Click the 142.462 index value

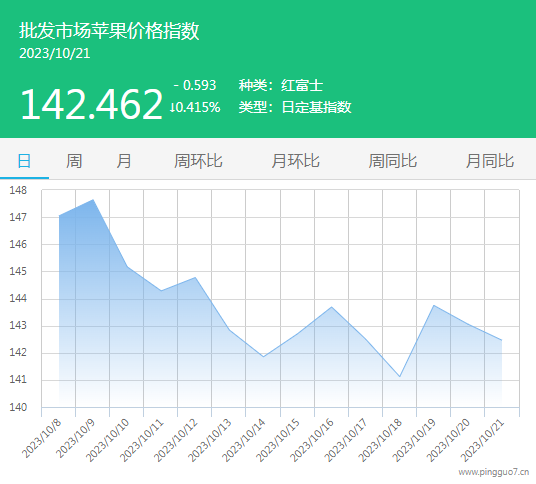coord(92,104)
